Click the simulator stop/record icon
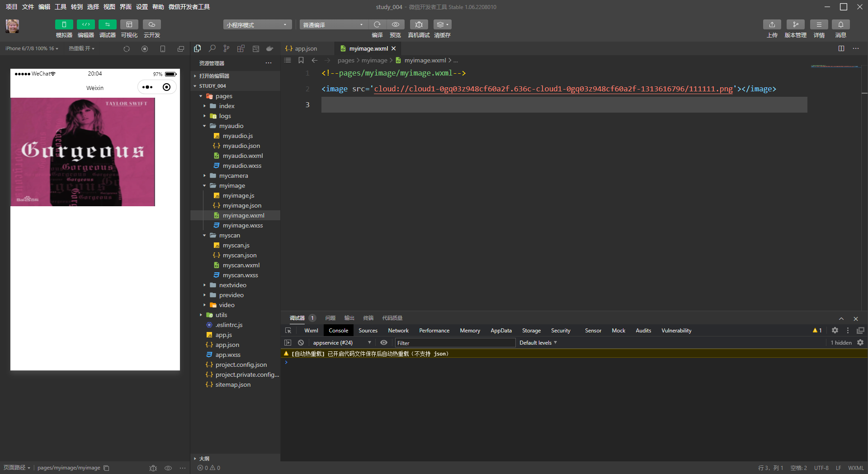This screenshot has height=474, width=868. 145,49
